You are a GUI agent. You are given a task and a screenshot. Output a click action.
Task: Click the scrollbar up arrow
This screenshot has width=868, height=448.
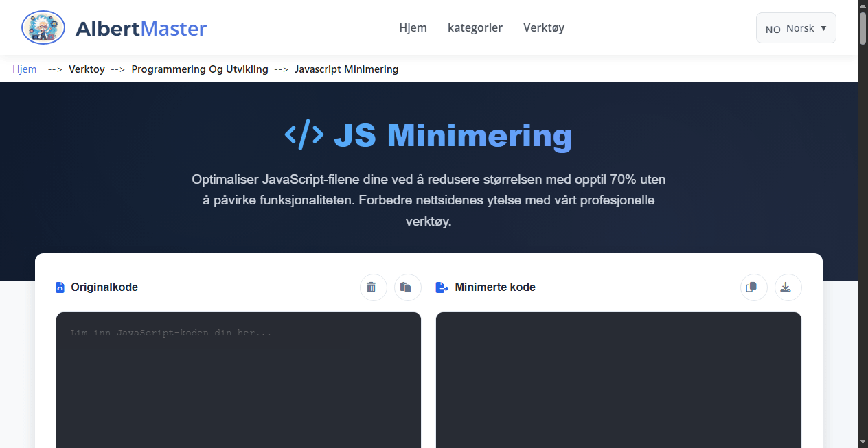[x=863, y=5]
